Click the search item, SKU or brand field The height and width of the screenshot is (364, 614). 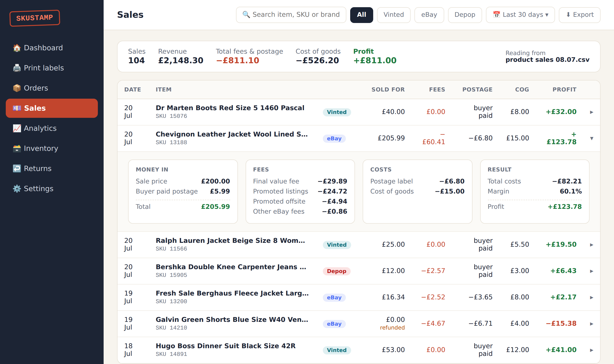click(x=291, y=15)
